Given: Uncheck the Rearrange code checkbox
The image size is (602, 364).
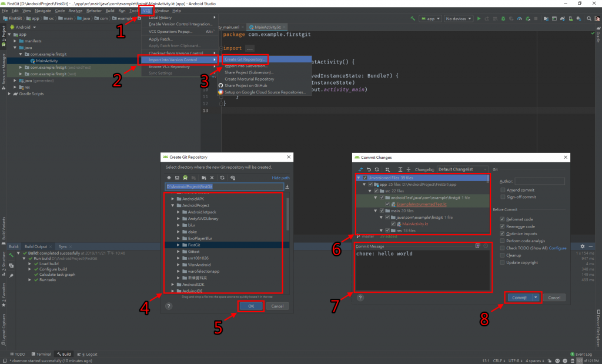Looking at the screenshot, I should pos(502,226).
